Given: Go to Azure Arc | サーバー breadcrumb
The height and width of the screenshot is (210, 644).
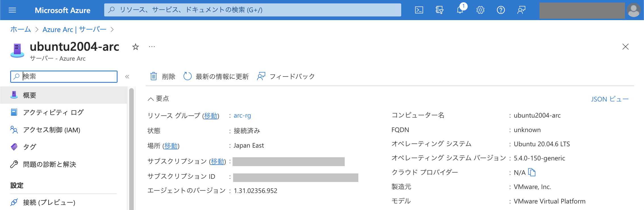Looking at the screenshot, I should pyautogui.click(x=74, y=29).
